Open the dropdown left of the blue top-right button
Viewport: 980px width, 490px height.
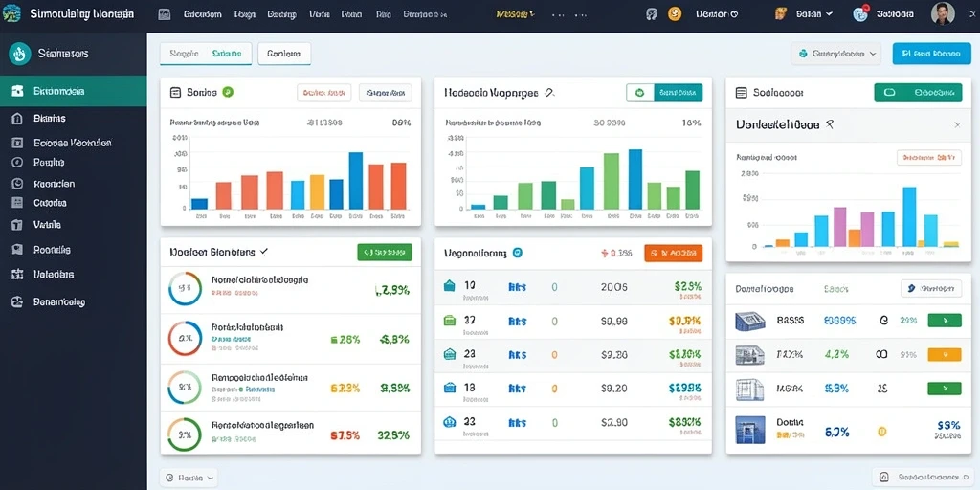(835, 54)
